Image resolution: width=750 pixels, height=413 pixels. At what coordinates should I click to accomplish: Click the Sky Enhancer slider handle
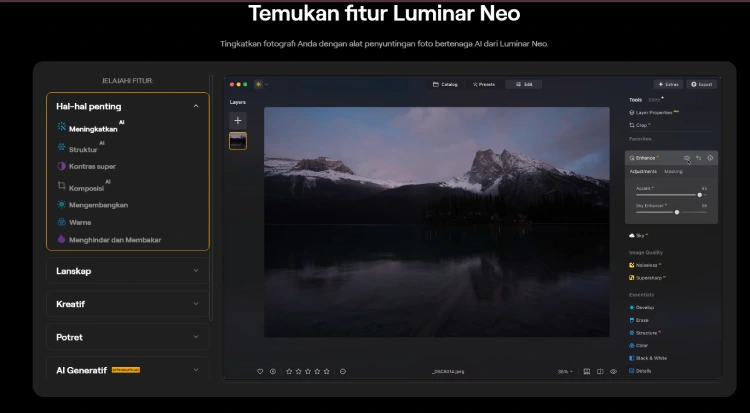[x=676, y=212]
